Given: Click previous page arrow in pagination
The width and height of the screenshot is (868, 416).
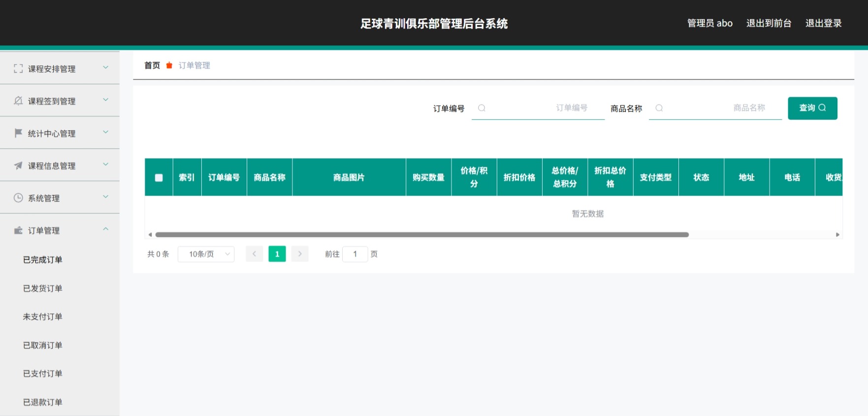Looking at the screenshot, I should coord(255,254).
